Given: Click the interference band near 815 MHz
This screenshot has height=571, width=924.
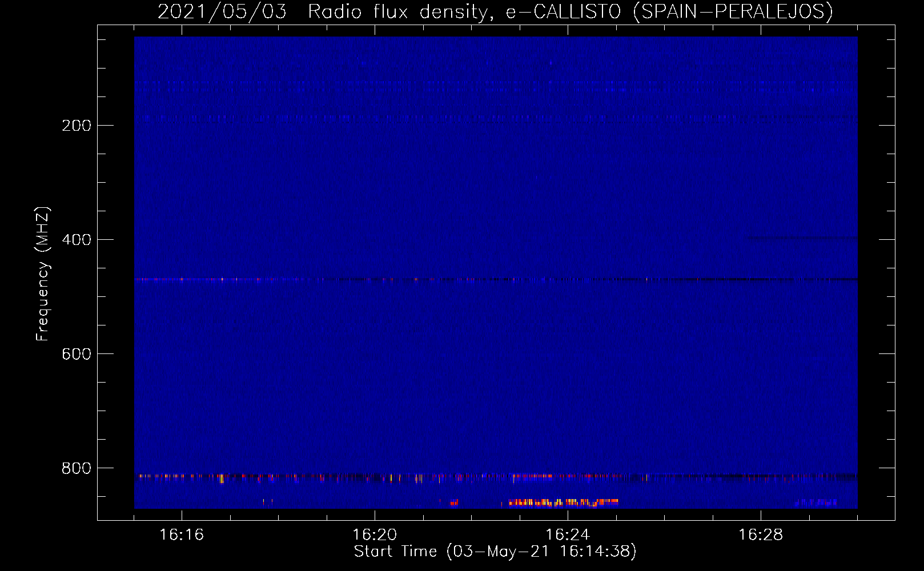Looking at the screenshot, I should tap(496, 477).
